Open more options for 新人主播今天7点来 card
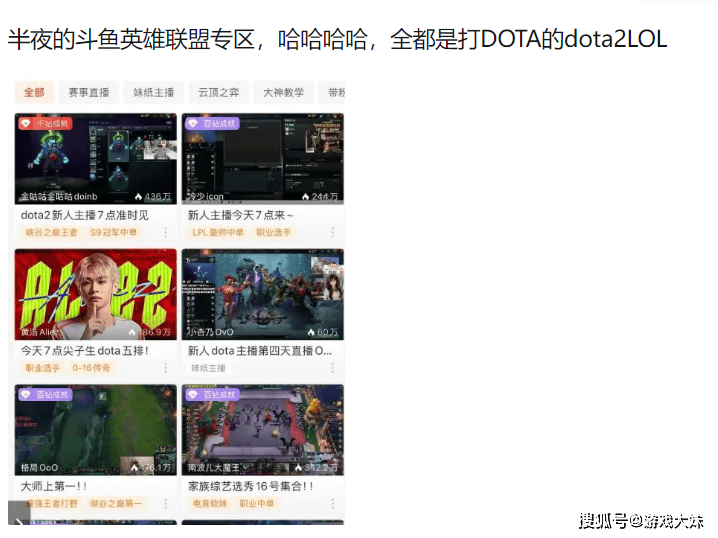The image size is (718, 538). (x=333, y=232)
